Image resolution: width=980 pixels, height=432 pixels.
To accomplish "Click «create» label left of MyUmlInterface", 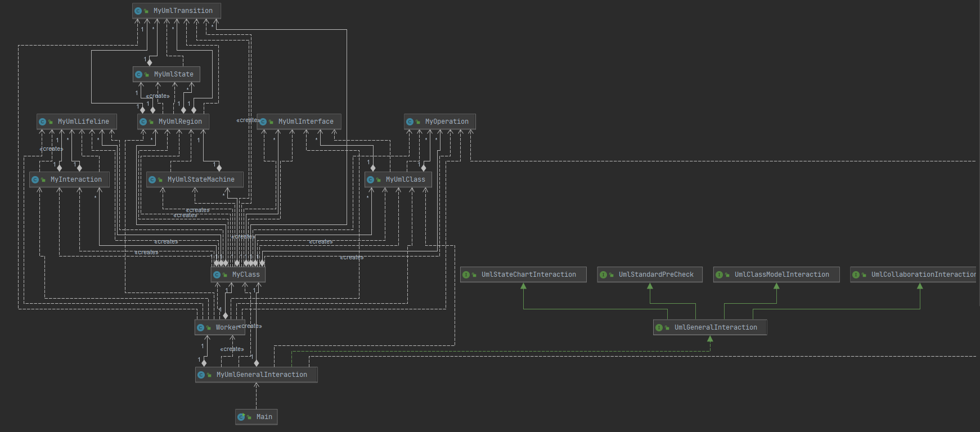I will [x=248, y=120].
